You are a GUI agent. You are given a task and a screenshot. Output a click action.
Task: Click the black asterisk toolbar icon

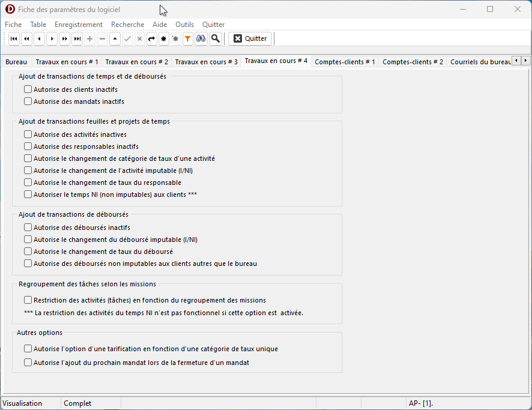tap(163, 38)
